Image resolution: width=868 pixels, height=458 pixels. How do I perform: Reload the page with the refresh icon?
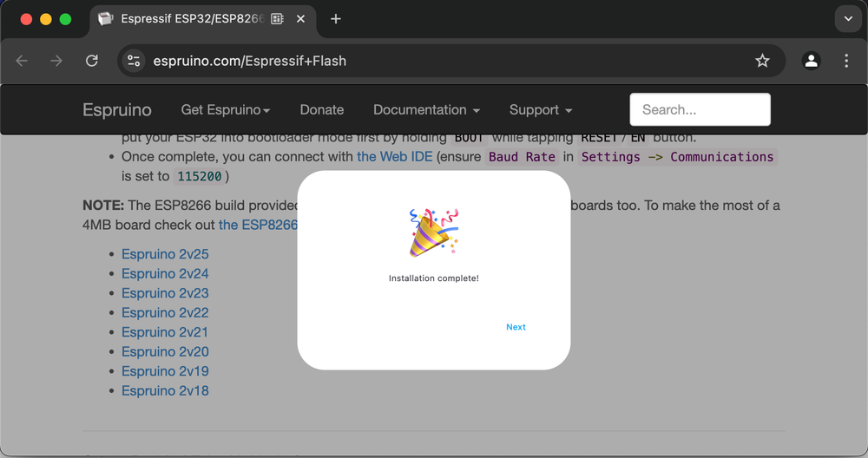tap(92, 61)
